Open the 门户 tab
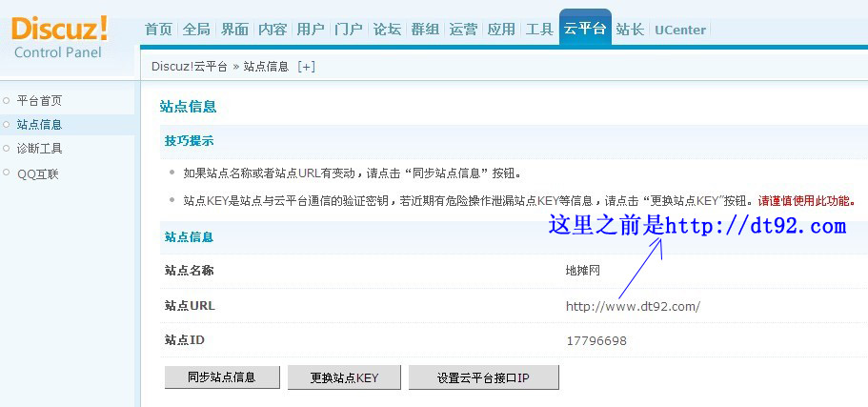Screen dimensions: 868x407 [349, 30]
